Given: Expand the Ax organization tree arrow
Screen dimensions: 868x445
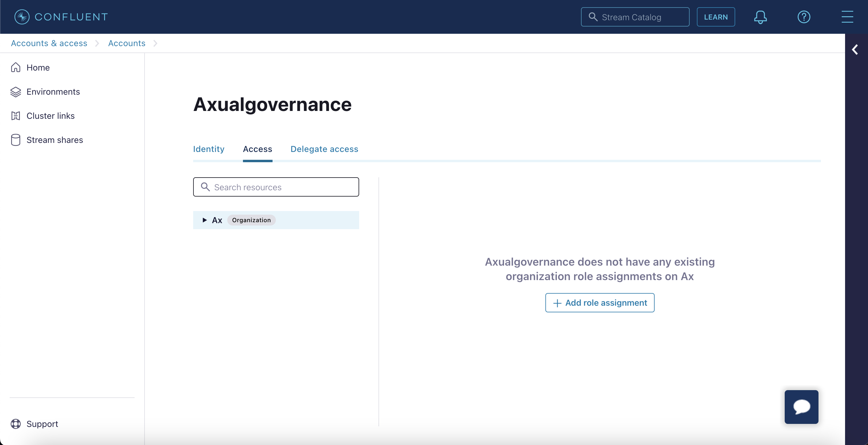Looking at the screenshot, I should [204, 220].
